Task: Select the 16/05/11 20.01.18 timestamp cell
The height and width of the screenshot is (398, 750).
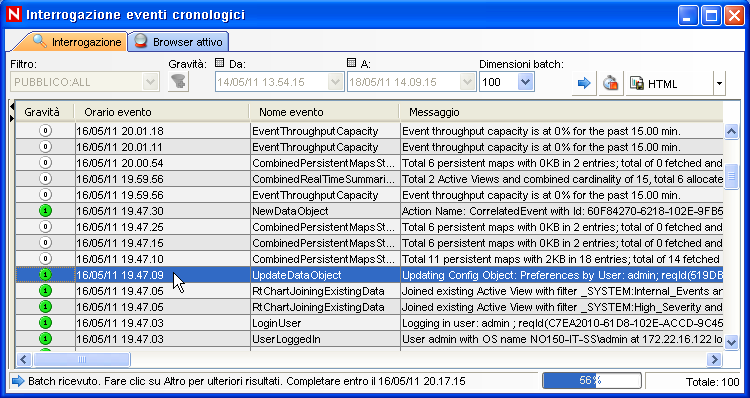Action: [163, 131]
